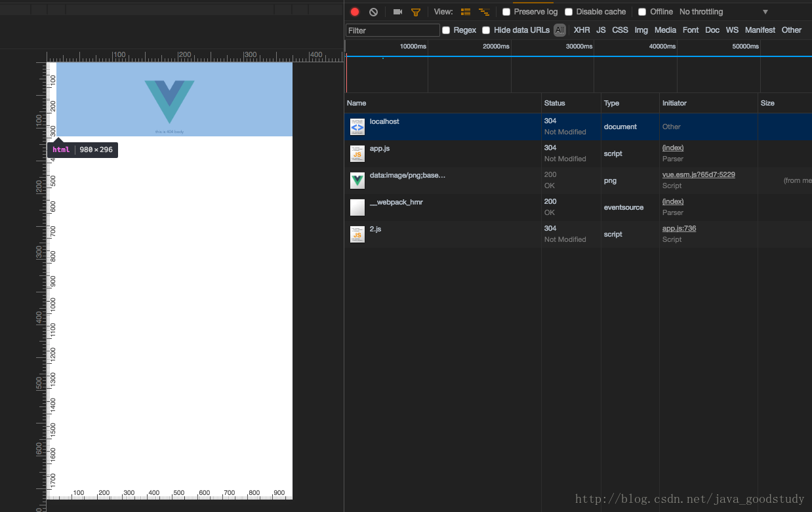Sort by the Initiator column header

point(708,103)
